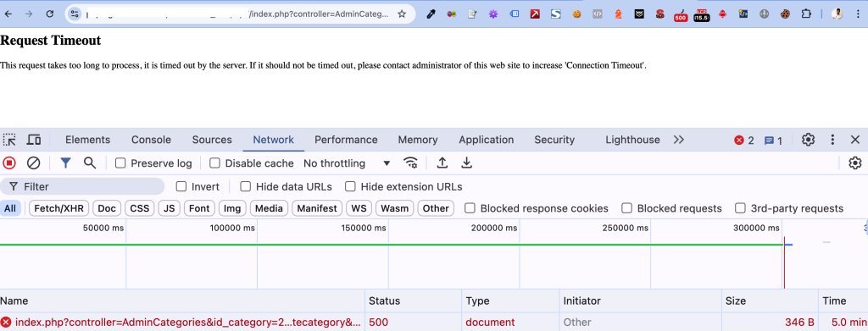Show the 2 errors counter
The height and width of the screenshot is (331, 868).
[x=744, y=141]
